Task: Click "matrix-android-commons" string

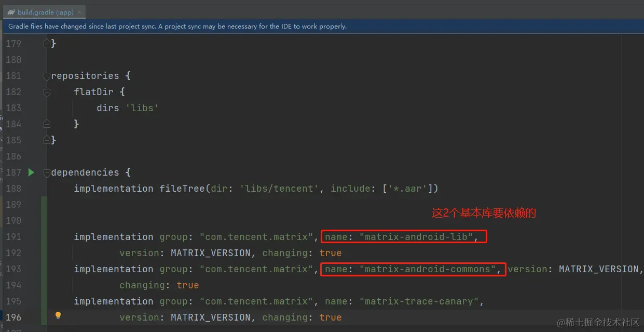Action: pyautogui.click(x=428, y=269)
